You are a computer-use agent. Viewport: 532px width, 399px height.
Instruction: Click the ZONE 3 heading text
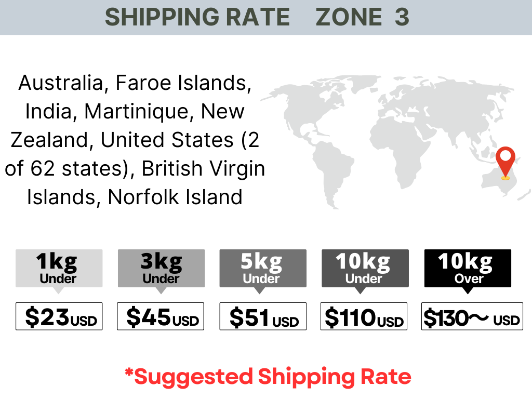point(362,18)
